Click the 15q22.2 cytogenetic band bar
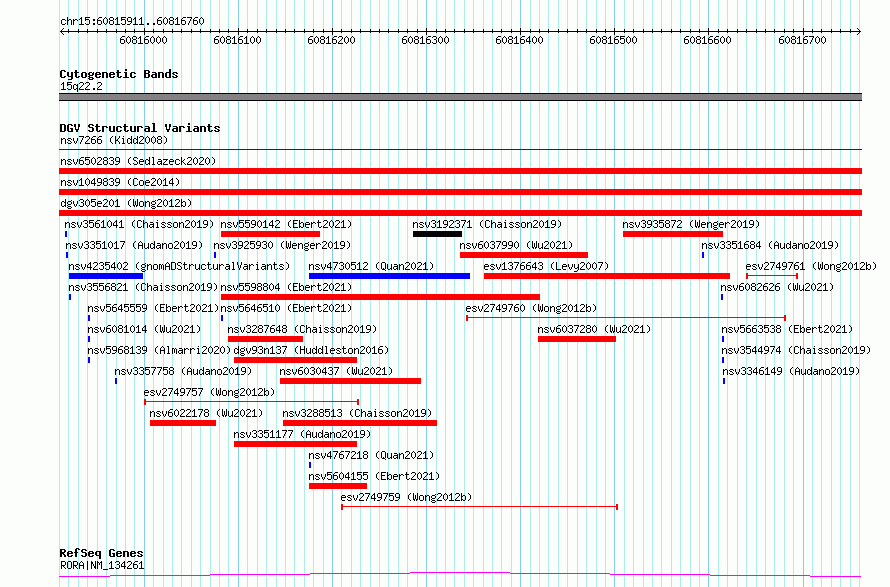Screen dimensions: 890x587 pyautogui.click(x=460, y=97)
